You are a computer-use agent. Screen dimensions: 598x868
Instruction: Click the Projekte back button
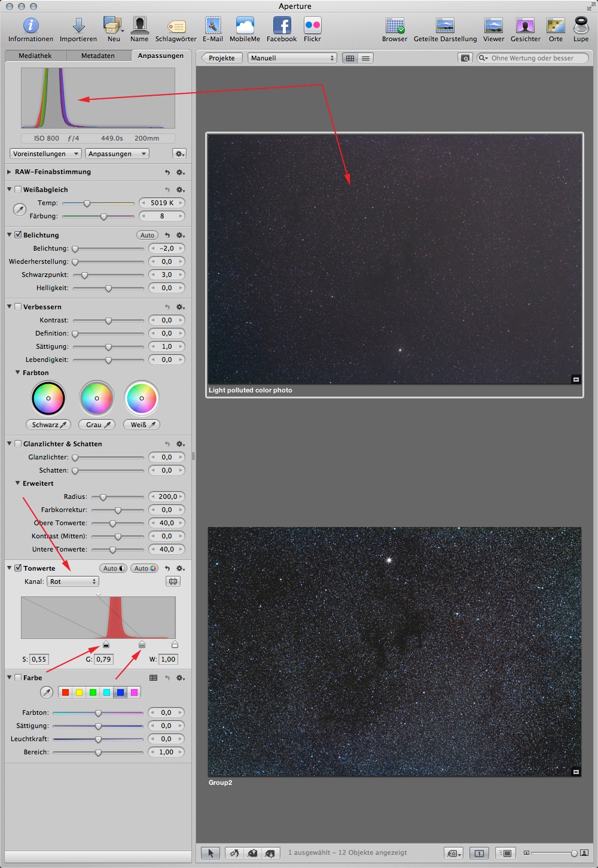(x=222, y=58)
